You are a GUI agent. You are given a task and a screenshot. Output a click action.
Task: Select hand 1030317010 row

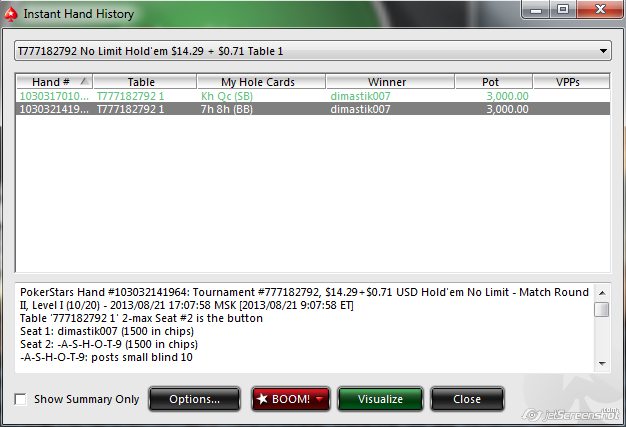[313, 96]
